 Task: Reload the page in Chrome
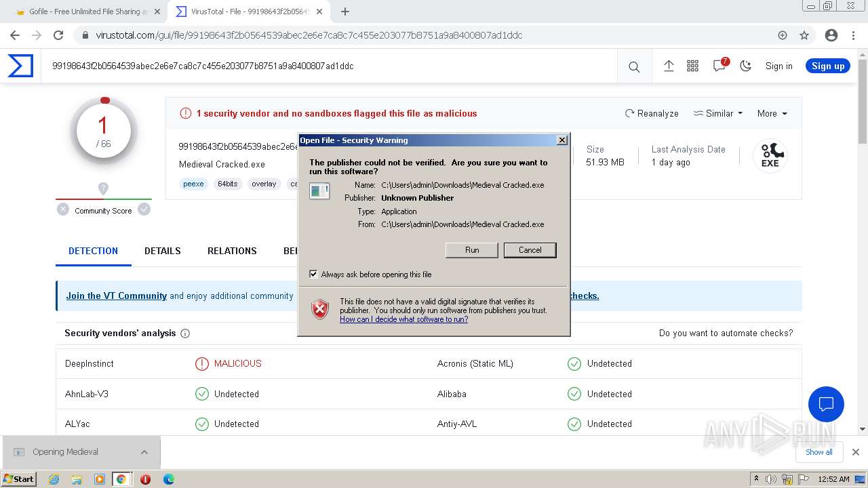58,35
